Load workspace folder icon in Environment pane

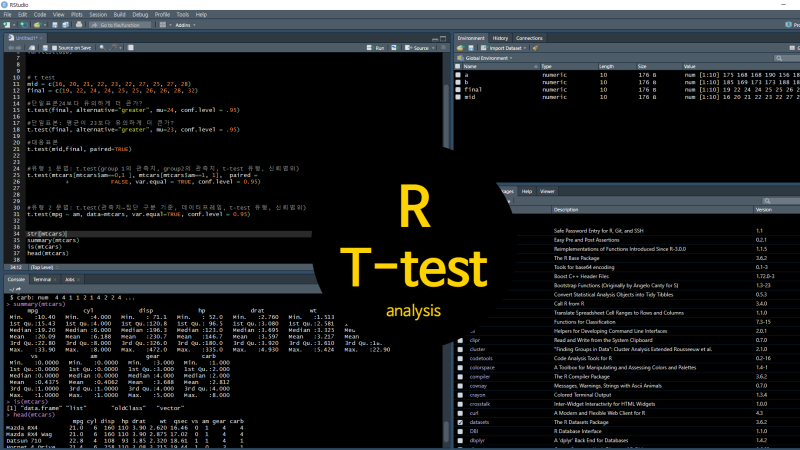(x=460, y=48)
